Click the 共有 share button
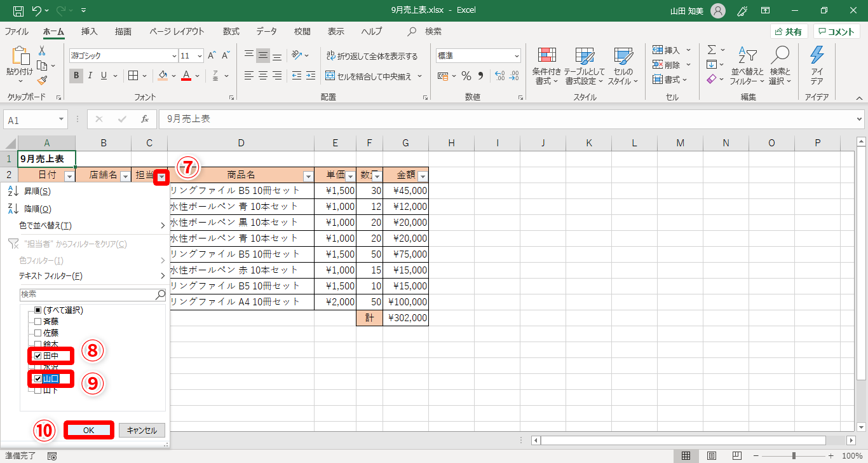This screenshot has width=868, height=463. [789, 32]
